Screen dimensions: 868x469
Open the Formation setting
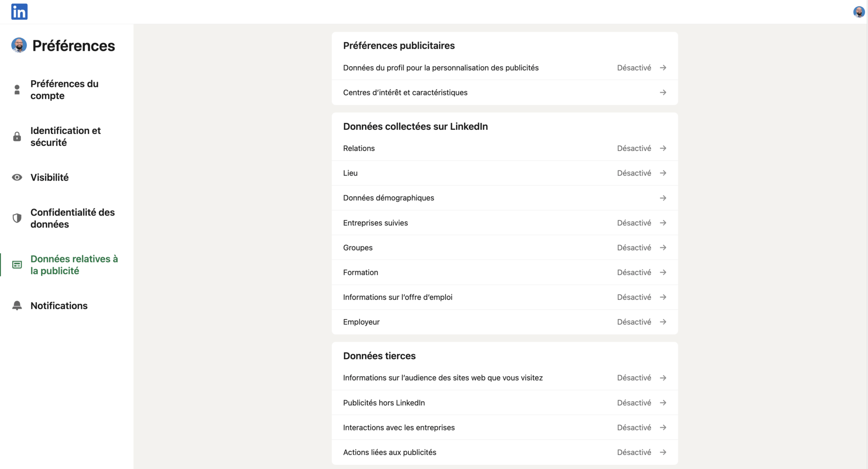click(505, 272)
